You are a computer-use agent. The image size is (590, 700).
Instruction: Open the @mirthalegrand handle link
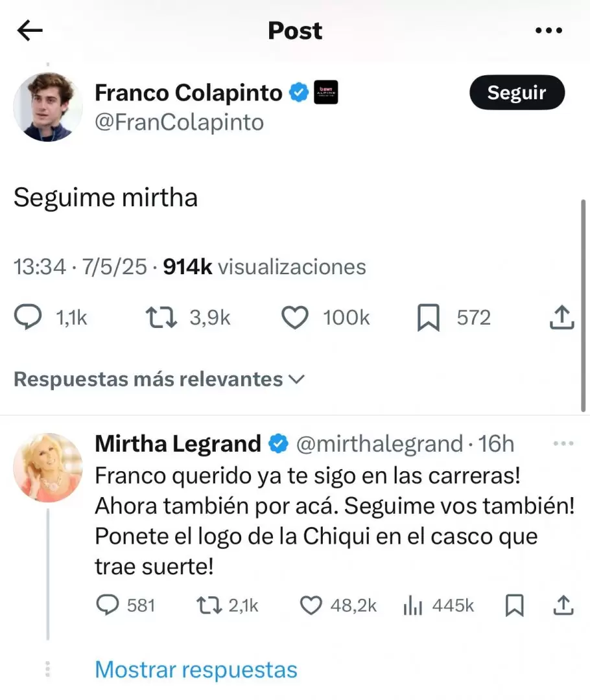(379, 444)
